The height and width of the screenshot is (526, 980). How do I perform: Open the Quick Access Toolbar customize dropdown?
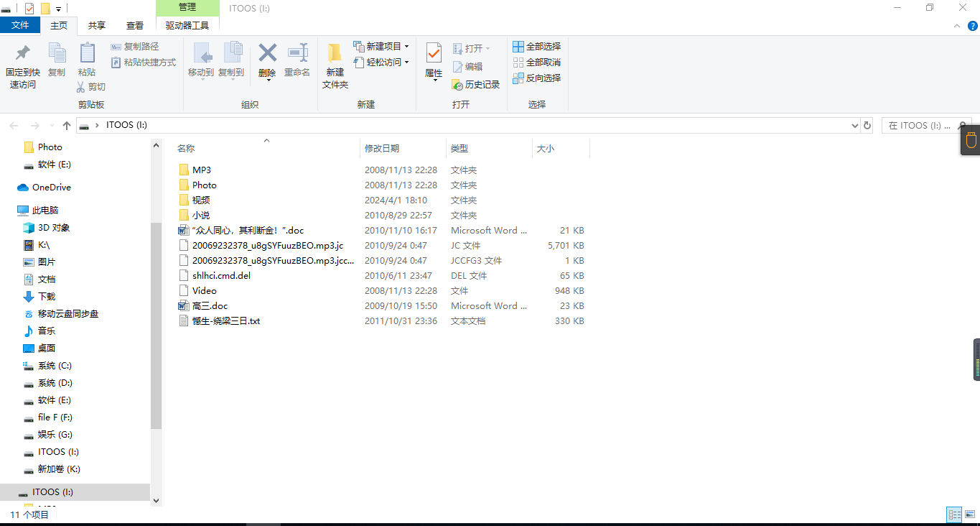pyautogui.click(x=58, y=9)
